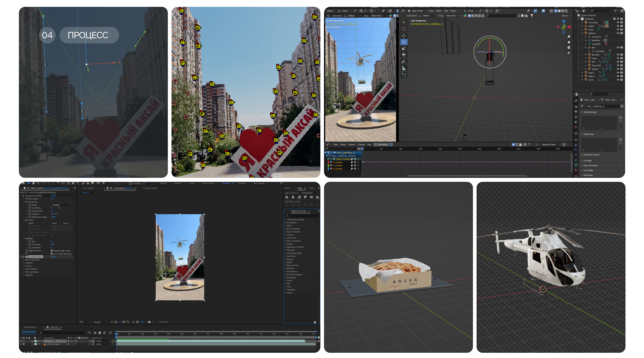This screenshot has width=644, height=358.
Task: Click the X axis on navigation gizmo
Action: 569,27
